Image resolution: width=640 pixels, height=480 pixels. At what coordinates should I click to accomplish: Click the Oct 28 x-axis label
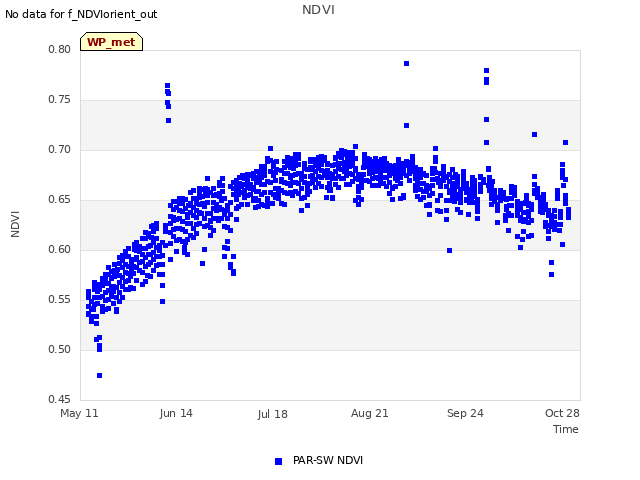click(562, 413)
